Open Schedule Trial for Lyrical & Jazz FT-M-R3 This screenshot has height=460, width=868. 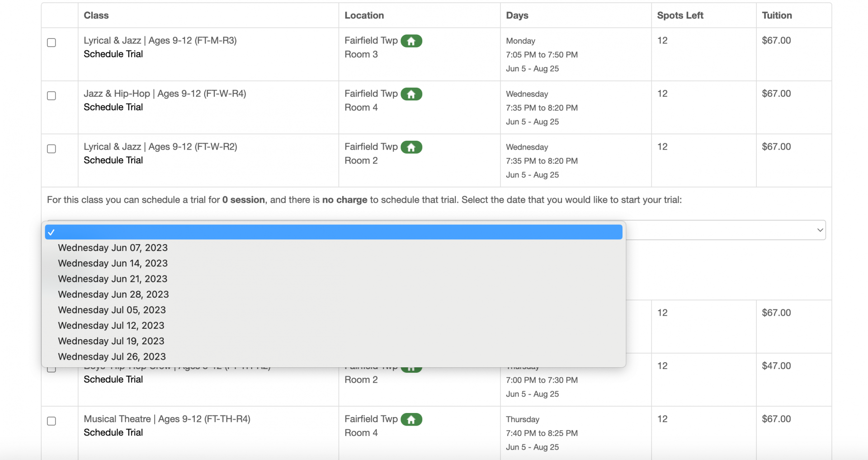[x=113, y=54]
